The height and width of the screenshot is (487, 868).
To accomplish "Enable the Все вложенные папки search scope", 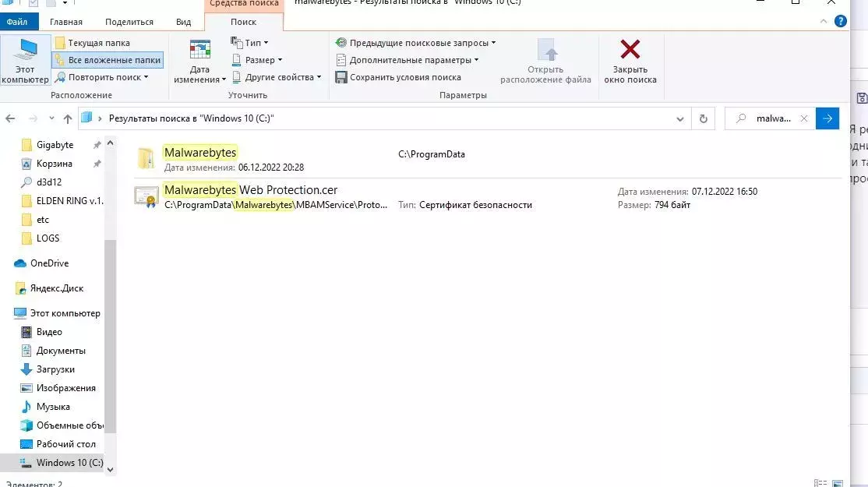I will pos(107,59).
